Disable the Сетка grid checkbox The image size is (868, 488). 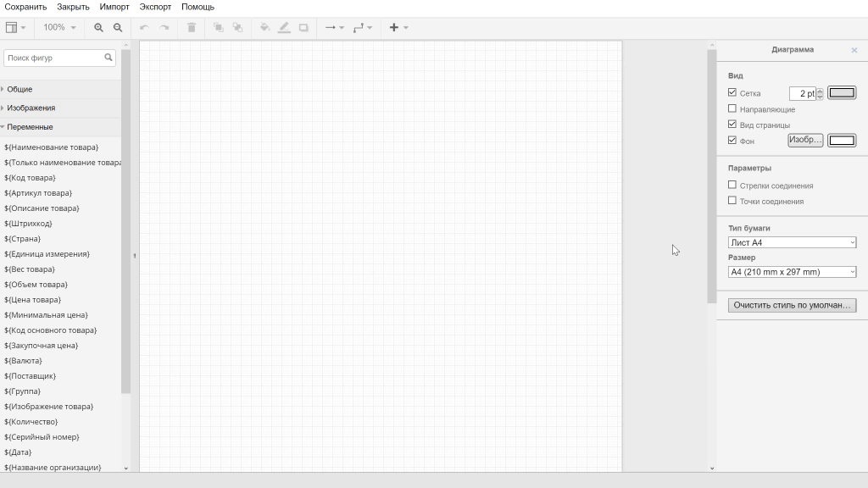click(x=732, y=92)
